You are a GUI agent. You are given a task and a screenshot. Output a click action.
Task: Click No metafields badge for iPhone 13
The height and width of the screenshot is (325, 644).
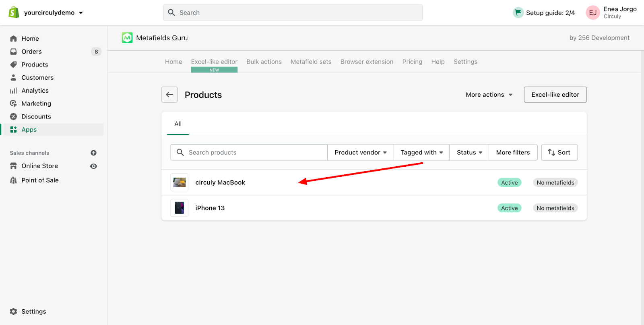(555, 208)
